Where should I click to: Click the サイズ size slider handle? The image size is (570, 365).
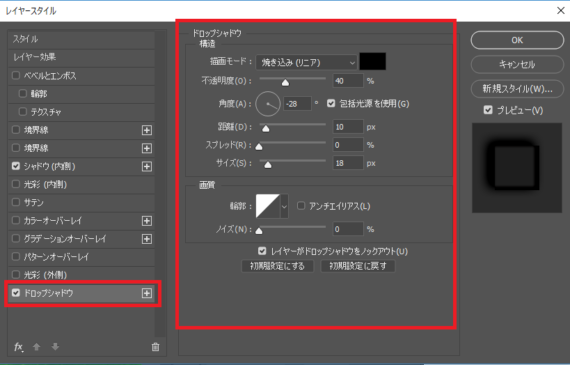tap(268, 165)
